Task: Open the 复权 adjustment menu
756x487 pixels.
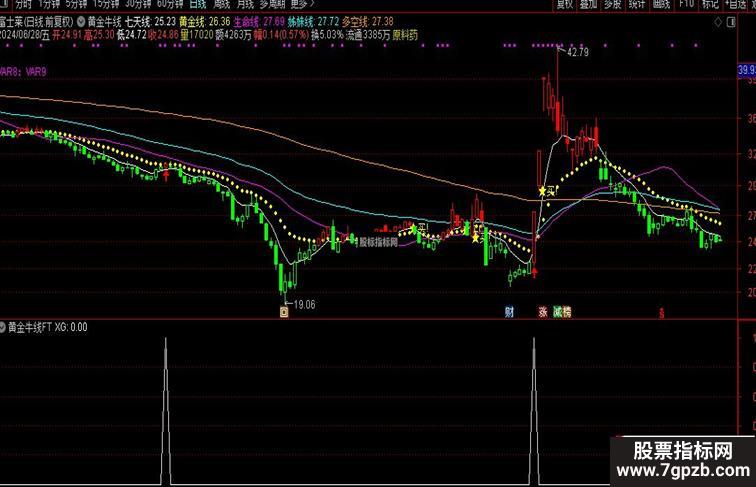Action: click(x=565, y=4)
